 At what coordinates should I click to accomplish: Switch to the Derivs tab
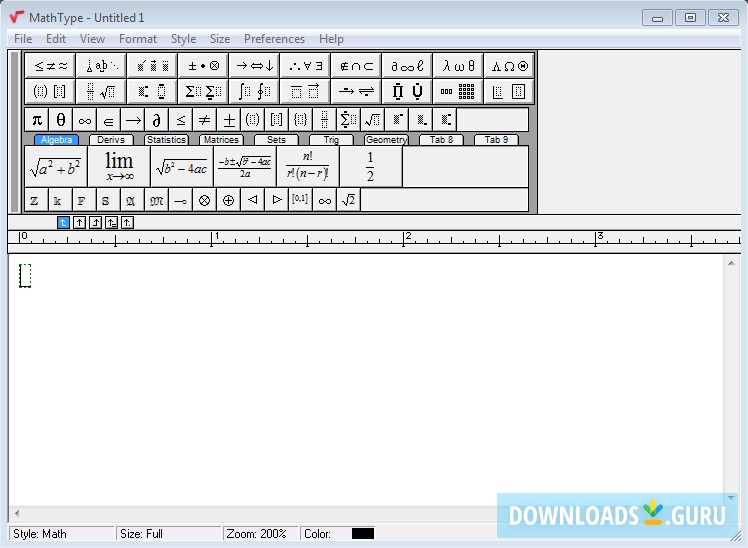click(x=111, y=140)
